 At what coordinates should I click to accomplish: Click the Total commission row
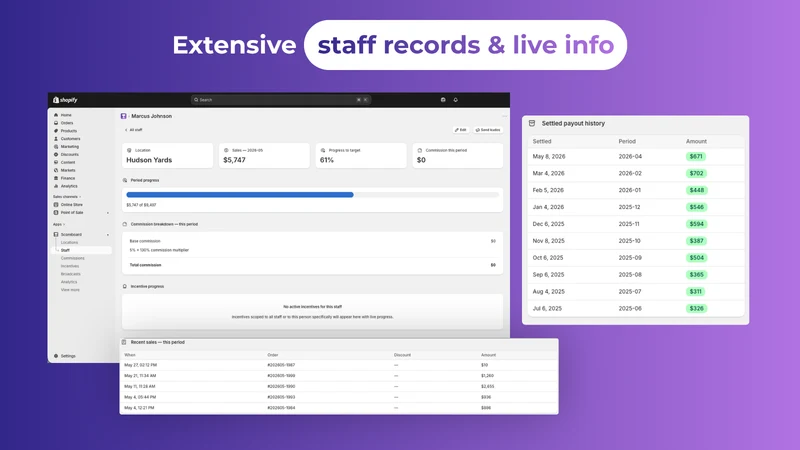[x=312, y=265]
